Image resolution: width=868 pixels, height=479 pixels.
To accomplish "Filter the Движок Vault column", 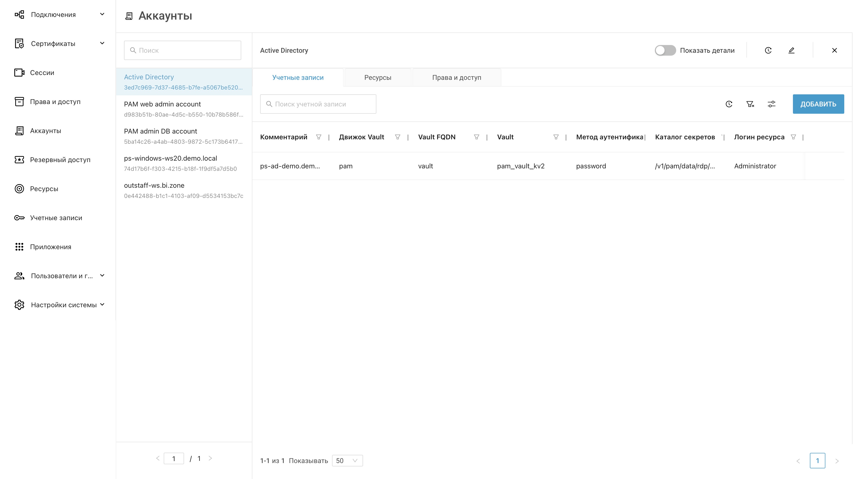I will point(397,137).
